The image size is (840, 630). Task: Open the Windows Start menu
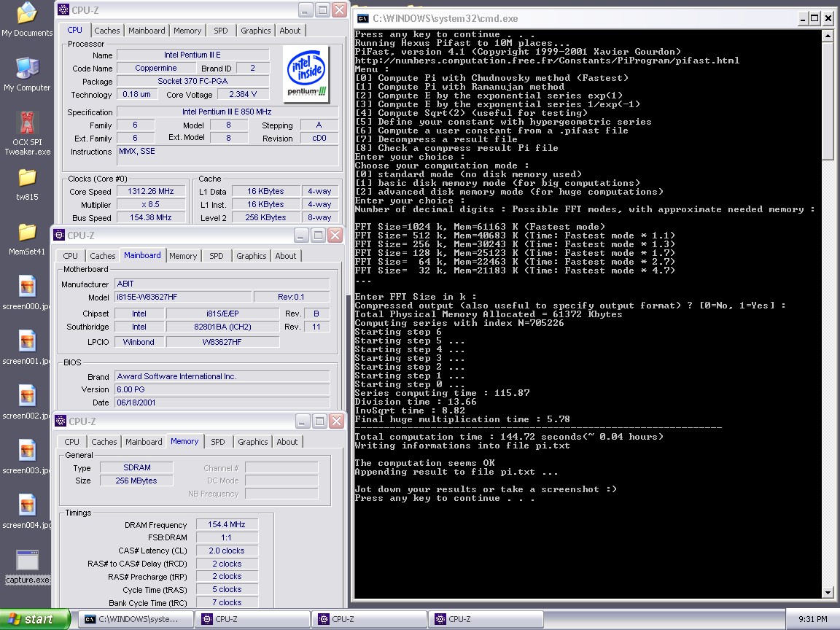(35, 619)
